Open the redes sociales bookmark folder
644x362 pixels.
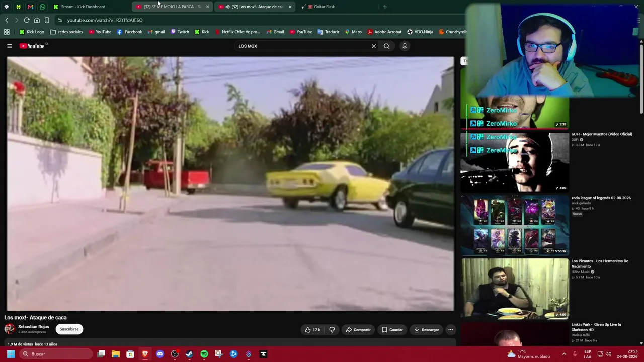(66, 32)
